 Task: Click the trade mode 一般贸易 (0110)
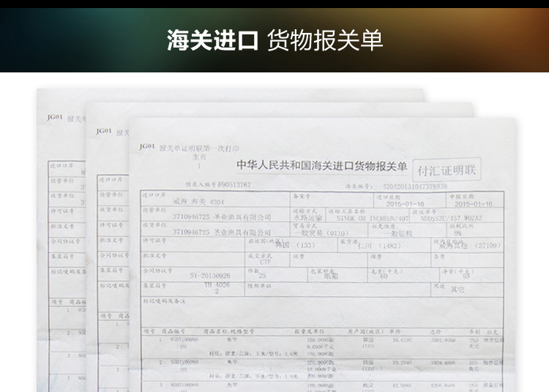321,233
